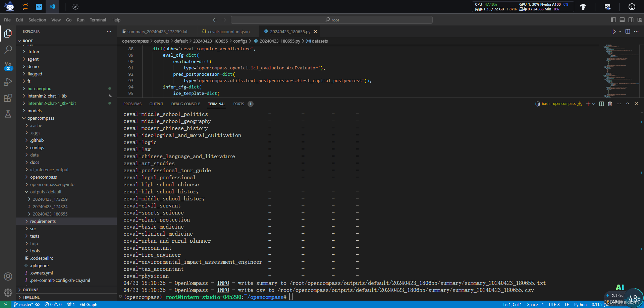The image size is (644, 308).
Task: Publish changes with the cloud icon
Action: [38, 304]
